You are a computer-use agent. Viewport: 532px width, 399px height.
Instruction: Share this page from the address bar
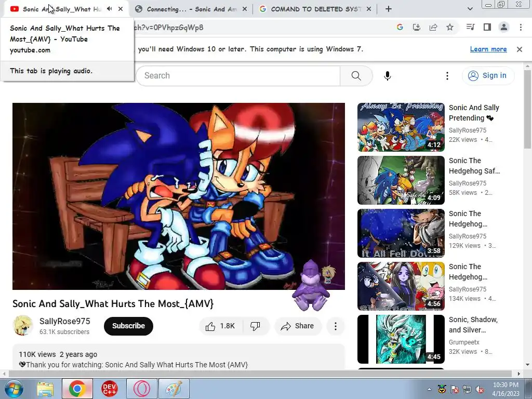click(x=433, y=27)
